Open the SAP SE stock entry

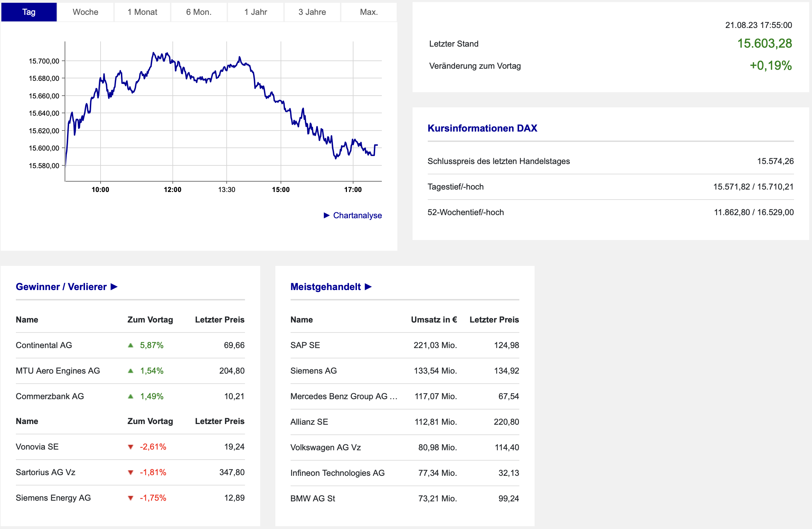coord(305,345)
